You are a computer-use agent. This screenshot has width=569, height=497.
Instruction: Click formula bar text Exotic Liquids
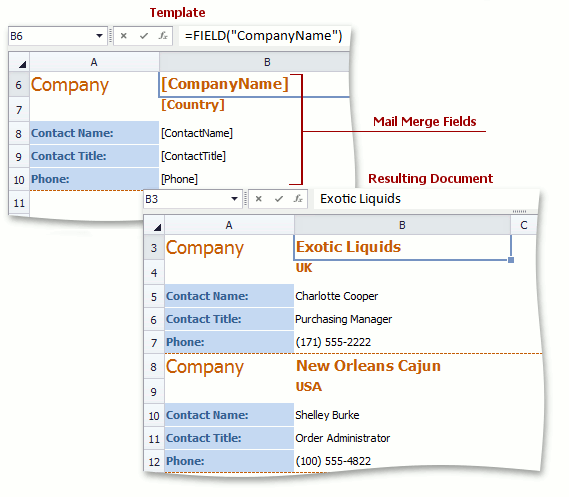[360, 199]
